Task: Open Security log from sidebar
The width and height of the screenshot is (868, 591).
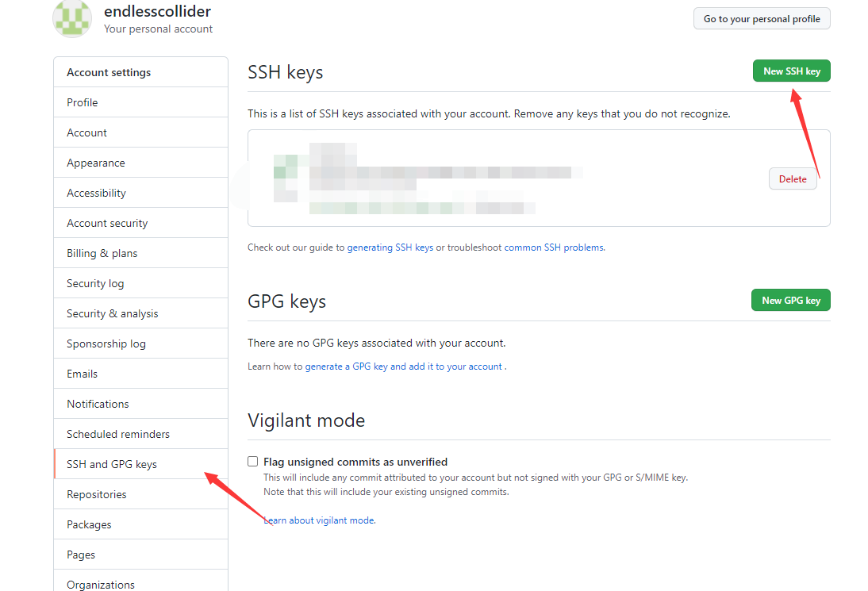Action: point(140,283)
